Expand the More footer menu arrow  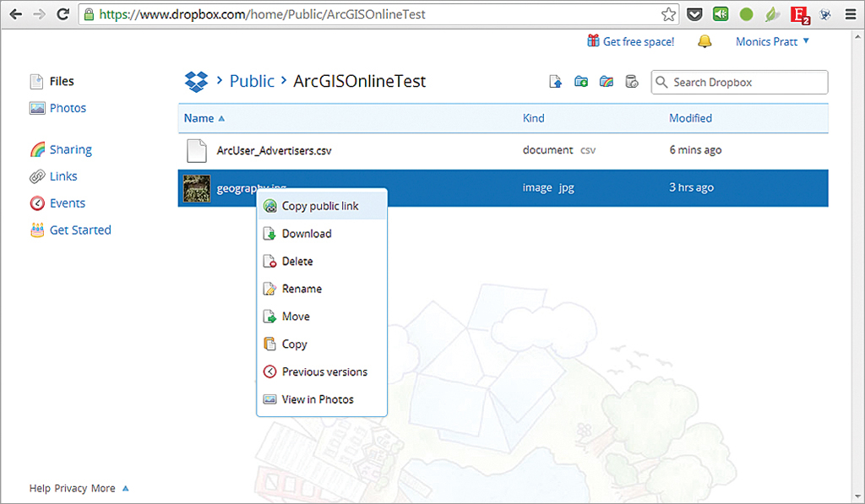125,488
